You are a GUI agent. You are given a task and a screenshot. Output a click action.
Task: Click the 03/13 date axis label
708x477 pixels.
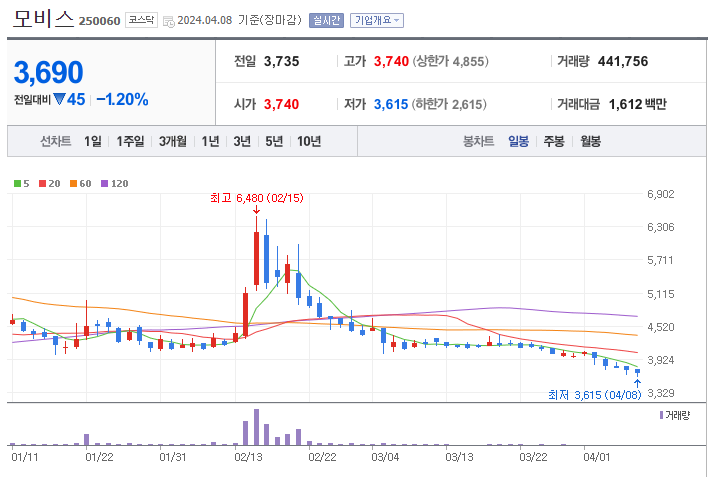459,457
